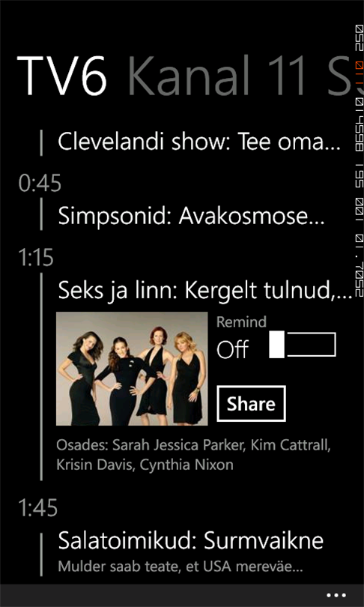The height and width of the screenshot is (607, 364).
Task: Tap the bottom application bar
Action: pos(182,596)
